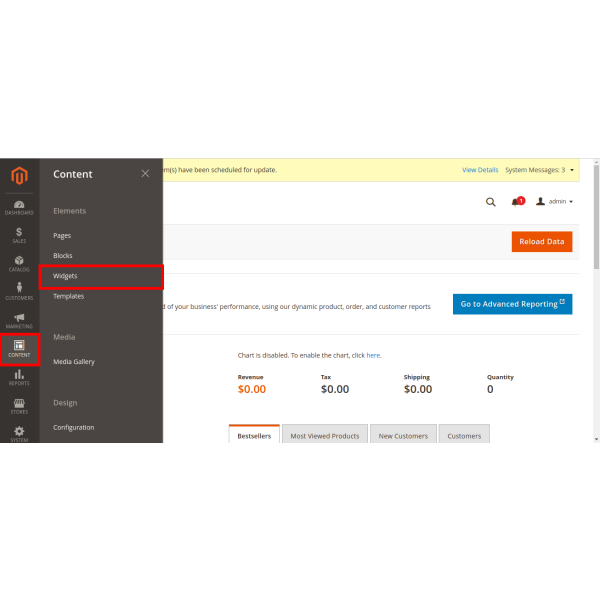Viewport: 600px width, 600px height.
Task: Open the View Details link
Action: [x=480, y=170]
